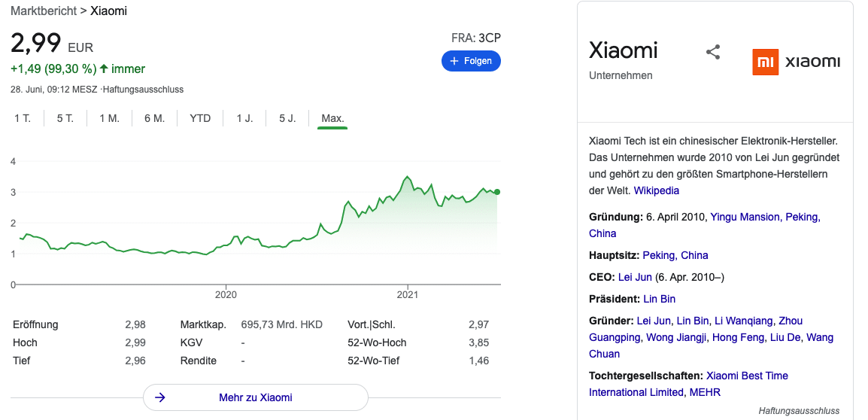This screenshot has height=420, width=868.
Task: Open the Lin Bin Präsident link
Action: point(660,300)
